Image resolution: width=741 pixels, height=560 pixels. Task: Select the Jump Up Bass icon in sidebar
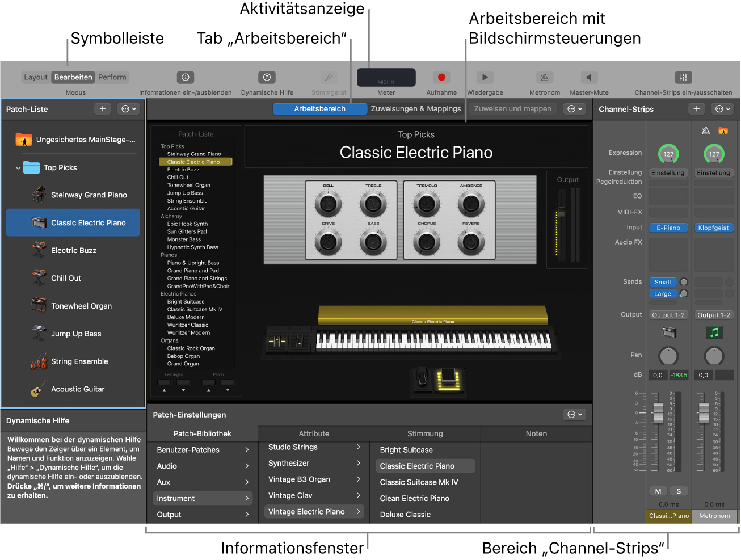pyautogui.click(x=39, y=334)
